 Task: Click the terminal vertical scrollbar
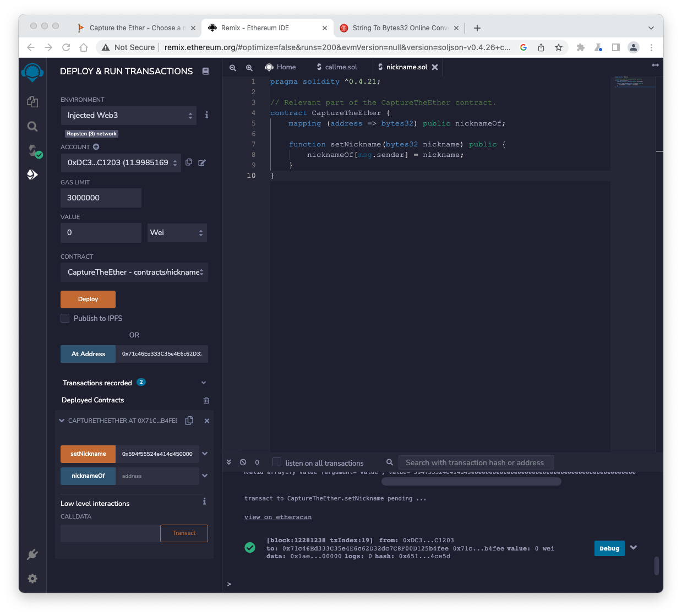656,566
